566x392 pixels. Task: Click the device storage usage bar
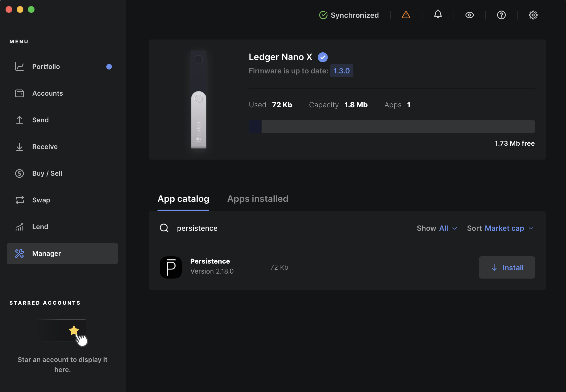pos(392,126)
